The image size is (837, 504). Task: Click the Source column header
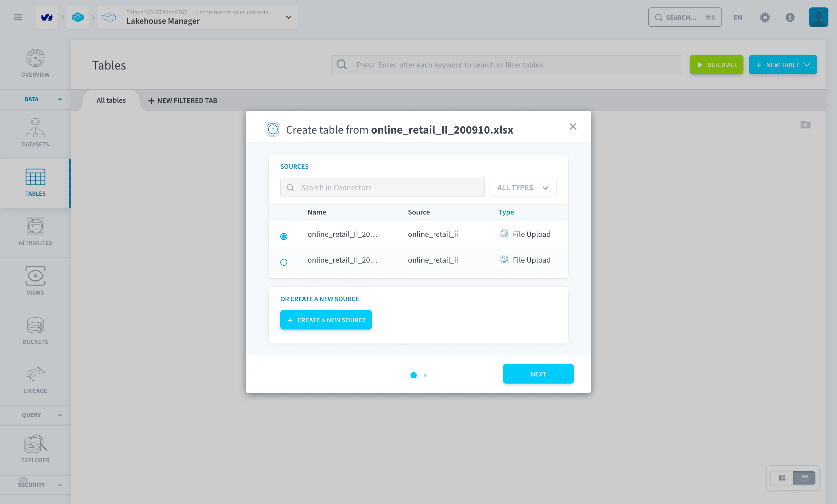[x=419, y=212]
